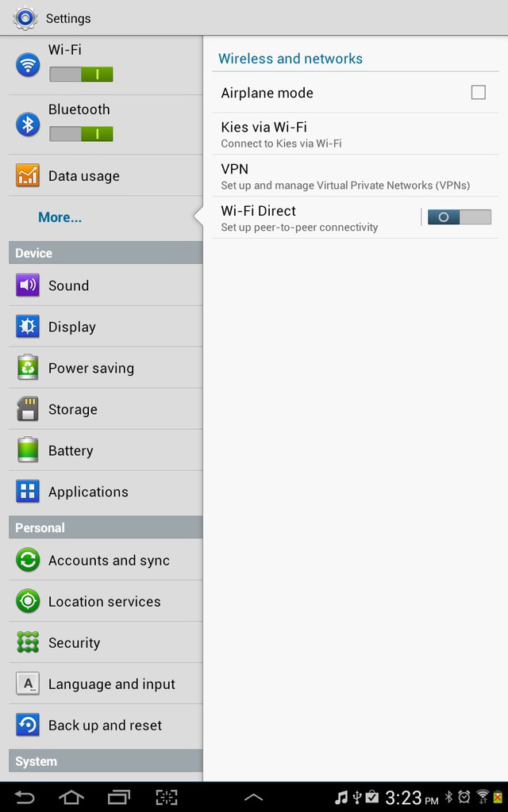Image resolution: width=508 pixels, height=812 pixels.
Task: Tap the Storage SD card icon
Action: coord(28,409)
